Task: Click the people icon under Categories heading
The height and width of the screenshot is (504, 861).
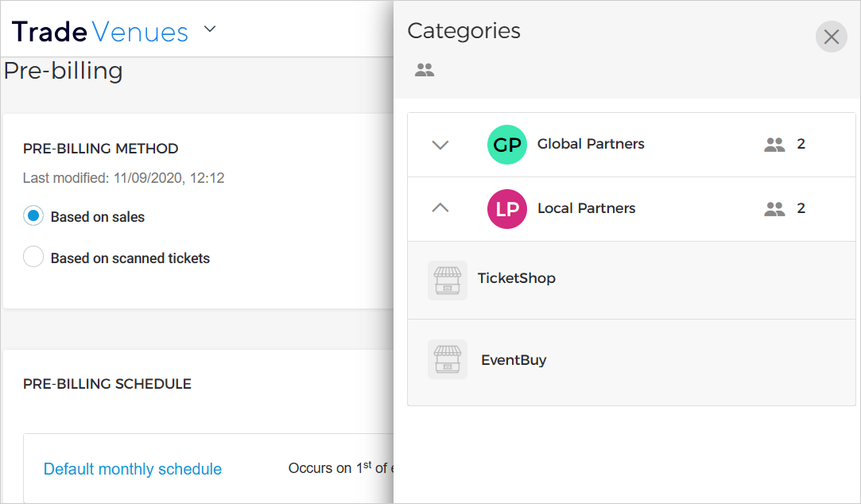Action: click(x=425, y=70)
